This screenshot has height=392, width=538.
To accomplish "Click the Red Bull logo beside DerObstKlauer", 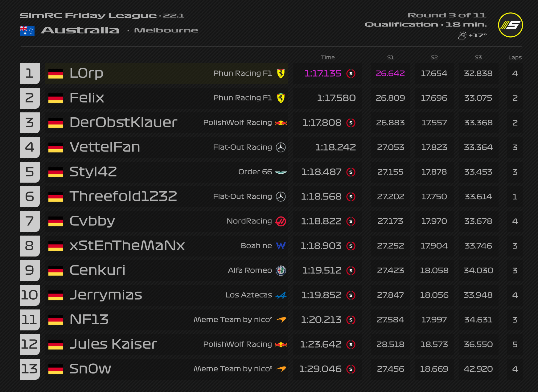I will click(281, 123).
